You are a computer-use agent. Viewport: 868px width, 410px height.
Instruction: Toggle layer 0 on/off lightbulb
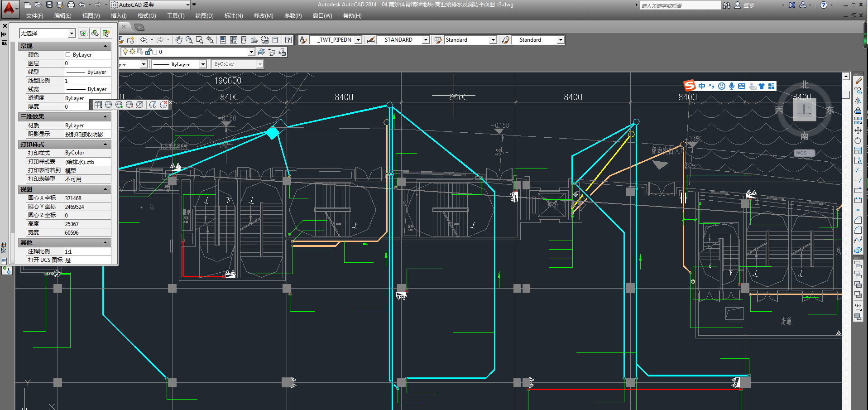click(125, 52)
